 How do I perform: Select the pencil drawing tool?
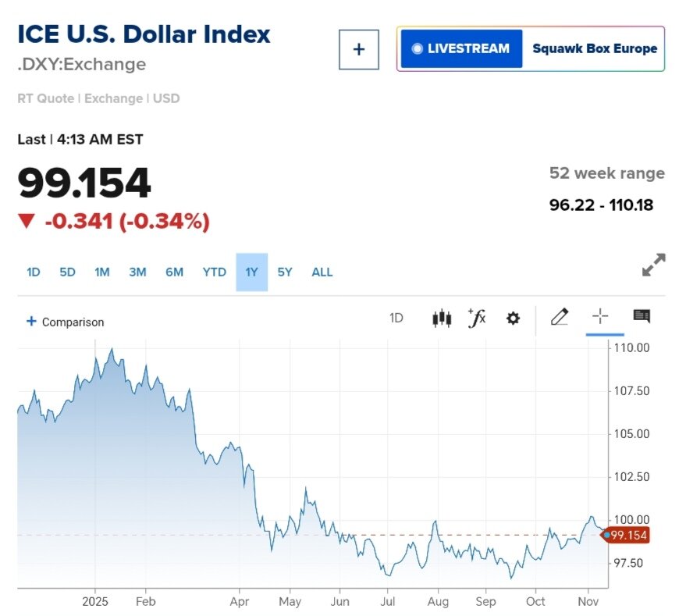[x=559, y=317]
